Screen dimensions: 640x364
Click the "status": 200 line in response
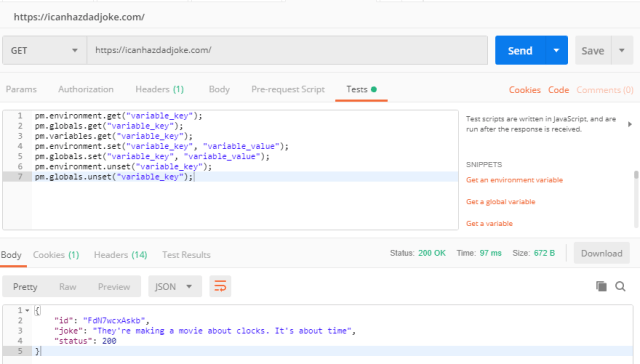[x=85, y=341]
